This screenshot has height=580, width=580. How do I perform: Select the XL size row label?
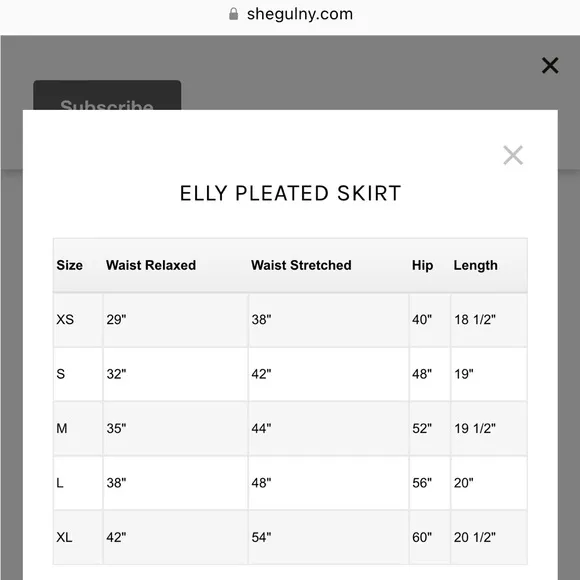pyautogui.click(x=64, y=537)
